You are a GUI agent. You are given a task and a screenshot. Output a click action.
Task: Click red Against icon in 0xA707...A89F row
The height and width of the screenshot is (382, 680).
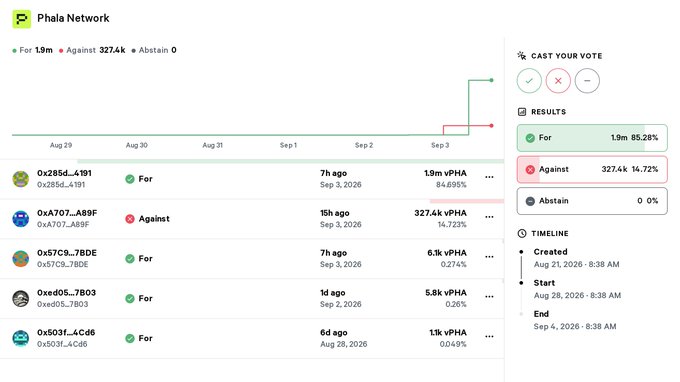[x=130, y=219]
